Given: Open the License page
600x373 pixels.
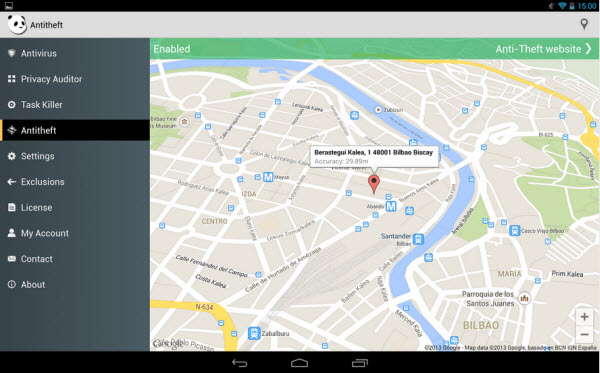Looking at the screenshot, I should [75, 207].
